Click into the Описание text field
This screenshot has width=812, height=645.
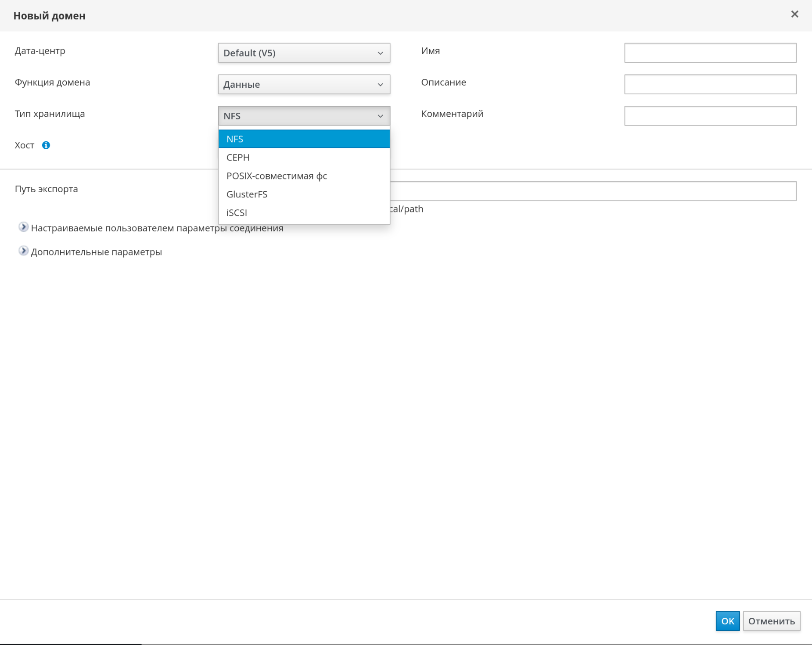pyautogui.click(x=710, y=85)
